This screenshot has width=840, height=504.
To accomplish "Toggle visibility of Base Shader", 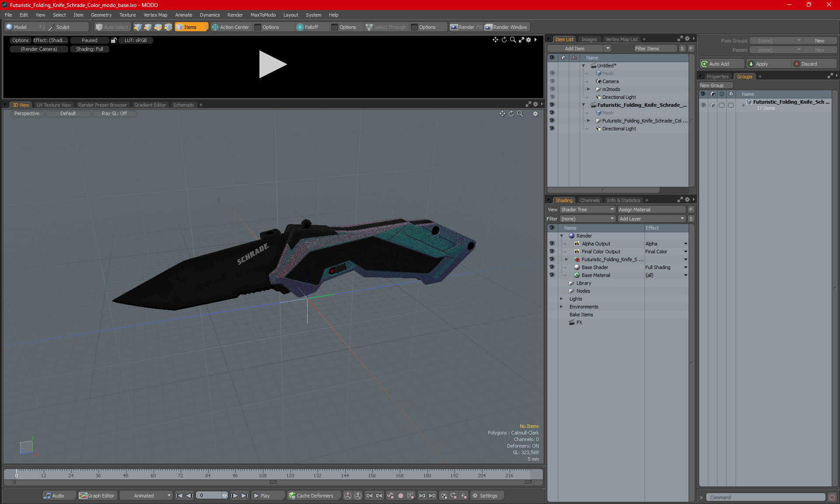I will 552,267.
